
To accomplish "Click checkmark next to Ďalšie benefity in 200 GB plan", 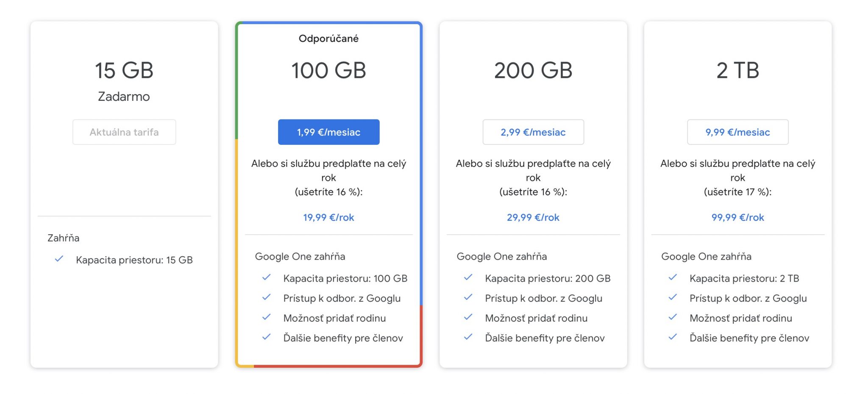I will click(468, 337).
